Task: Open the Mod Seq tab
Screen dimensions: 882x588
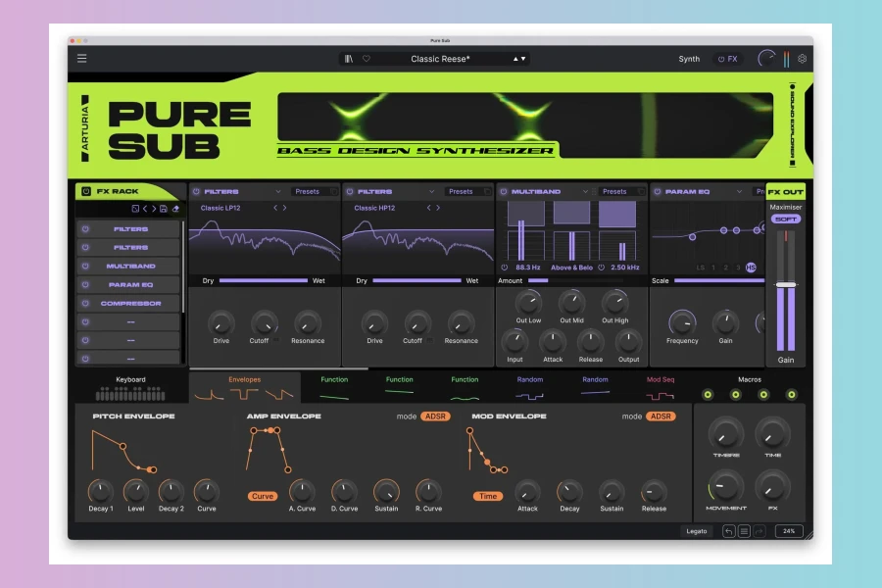Action: point(661,387)
